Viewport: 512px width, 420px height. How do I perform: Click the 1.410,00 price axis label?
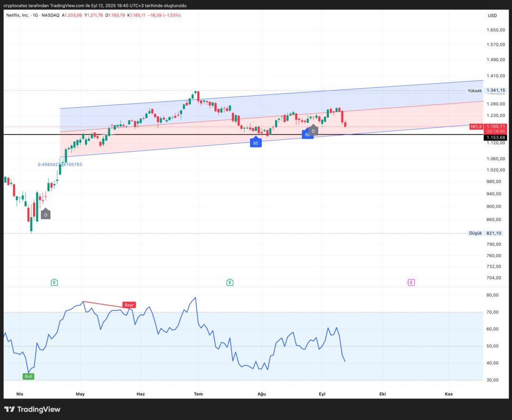tap(496, 76)
